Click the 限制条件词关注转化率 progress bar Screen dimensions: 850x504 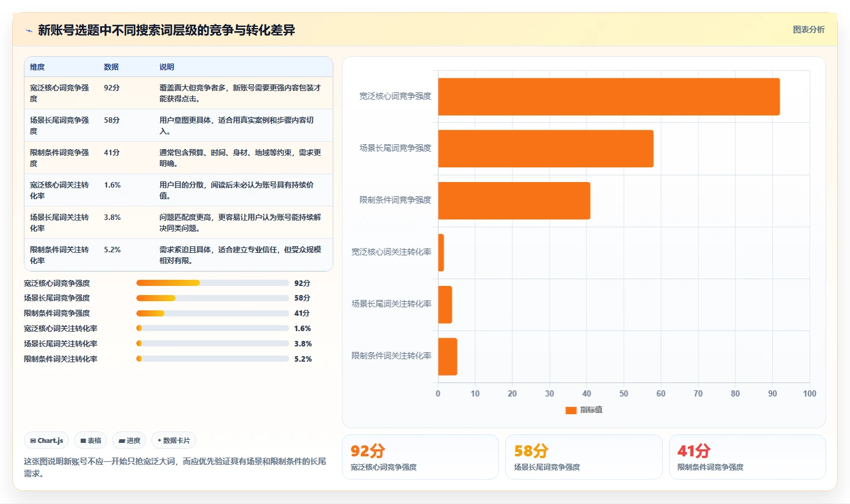[213, 359]
